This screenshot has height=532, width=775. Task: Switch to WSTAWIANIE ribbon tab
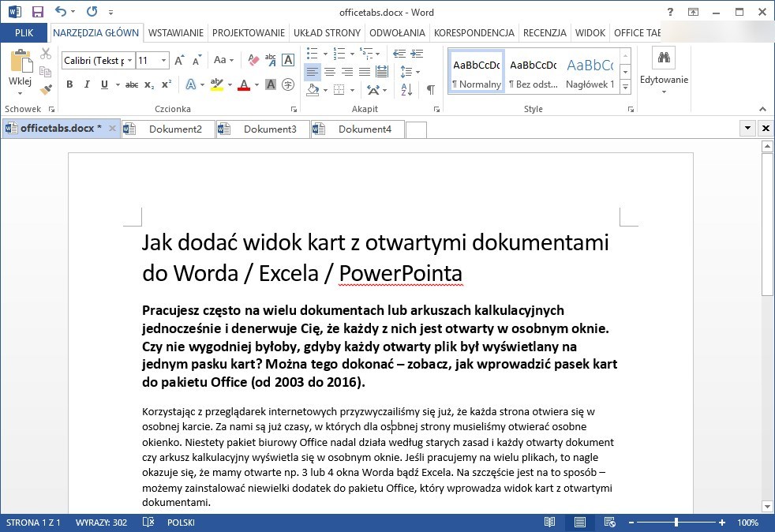[176, 32]
